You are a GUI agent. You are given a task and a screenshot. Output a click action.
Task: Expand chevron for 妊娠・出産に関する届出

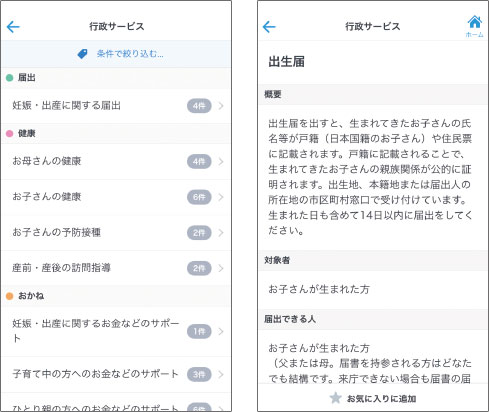click(221, 106)
